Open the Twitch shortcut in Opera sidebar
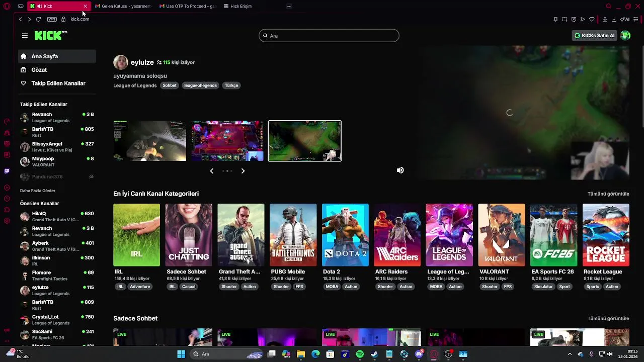The width and height of the screenshot is (644, 362). point(7,171)
